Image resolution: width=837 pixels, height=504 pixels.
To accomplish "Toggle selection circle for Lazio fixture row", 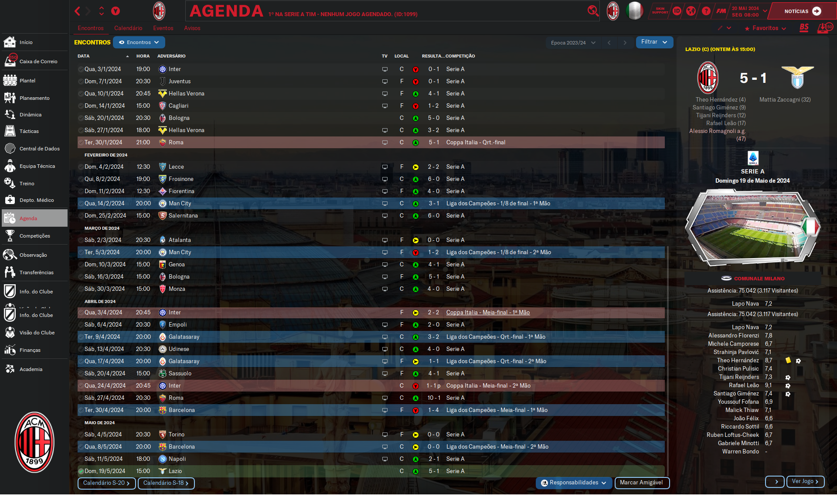I will pos(81,471).
